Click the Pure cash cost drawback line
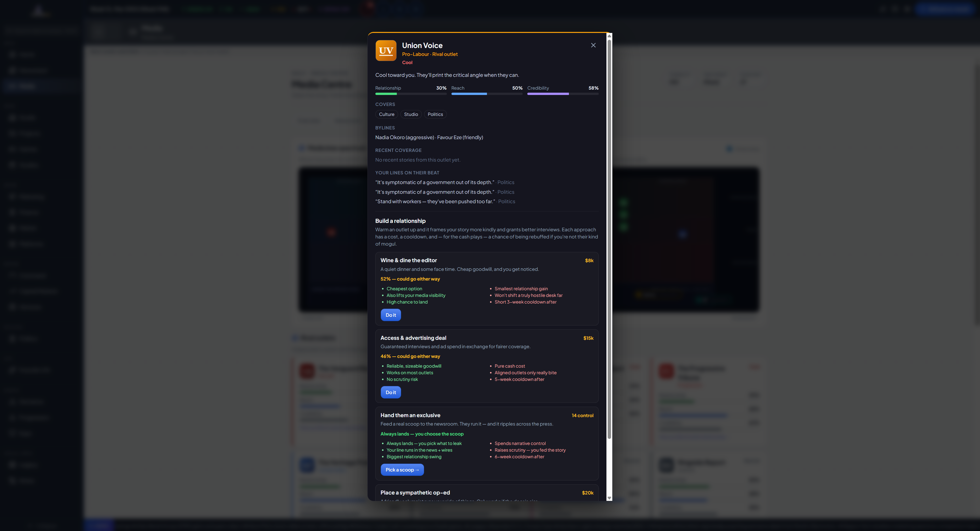This screenshot has height=531, width=980. coord(509,366)
